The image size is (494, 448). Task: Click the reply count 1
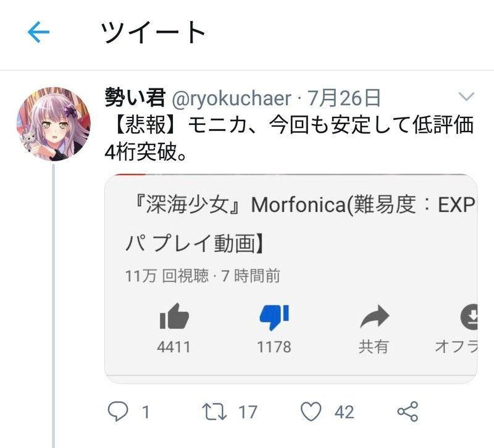[x=146, y=412]
